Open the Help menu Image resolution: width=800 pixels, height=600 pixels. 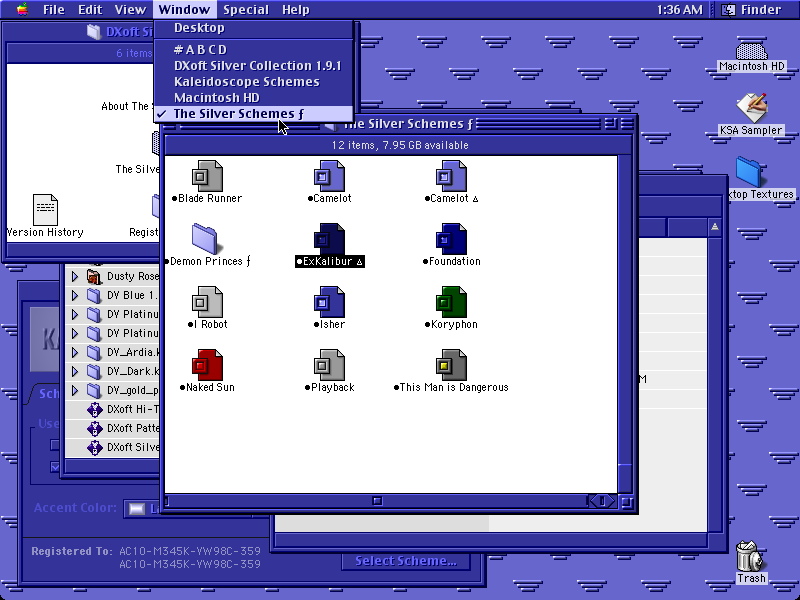tap(295, 10)
